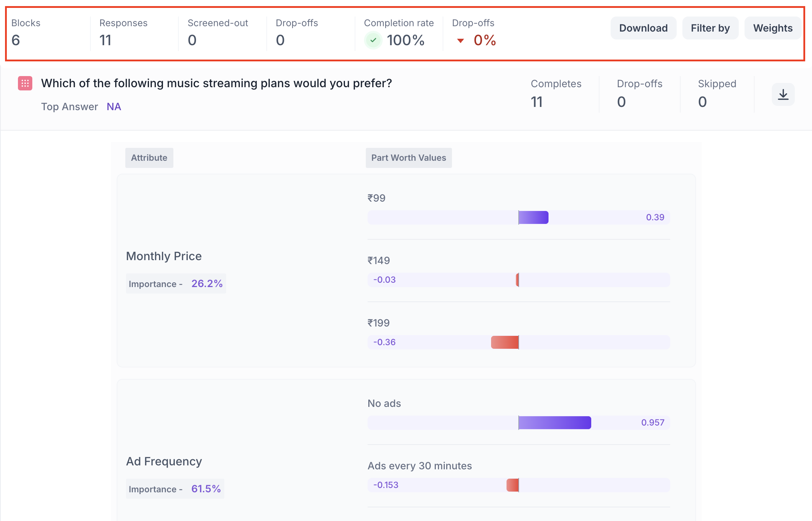Click the Skipped count value
The image size is (812, 521).
pyautogui.click(x=702, y=102)
